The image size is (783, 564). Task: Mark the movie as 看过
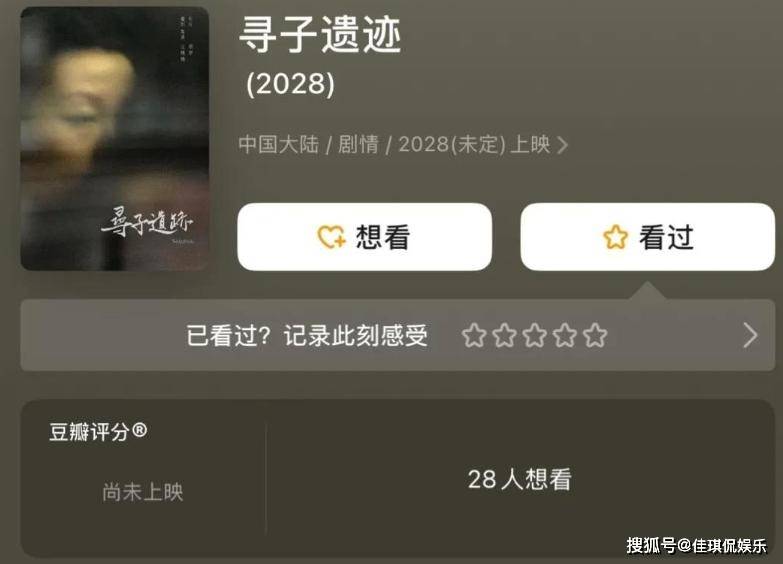click(x=648, y=237)
